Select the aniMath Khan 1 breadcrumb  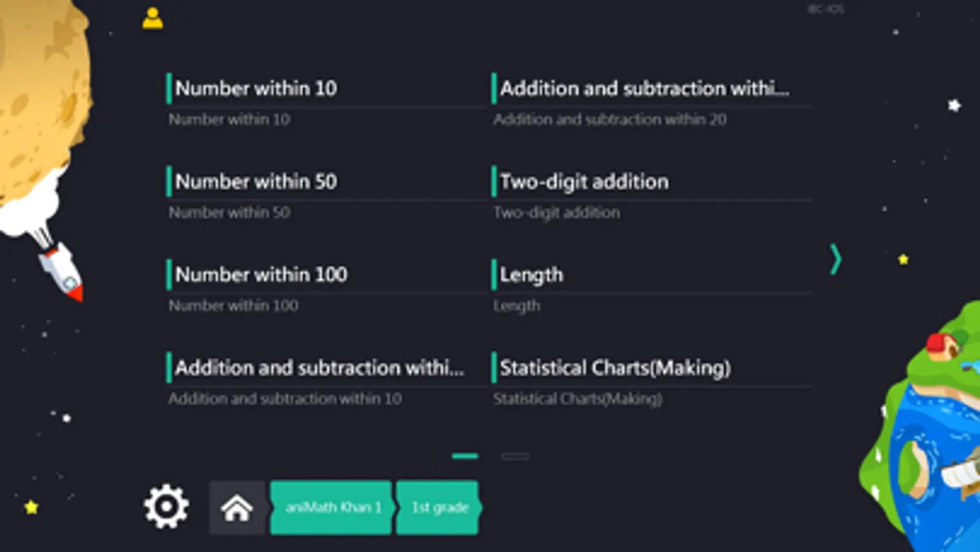click(x=332, y=507)
